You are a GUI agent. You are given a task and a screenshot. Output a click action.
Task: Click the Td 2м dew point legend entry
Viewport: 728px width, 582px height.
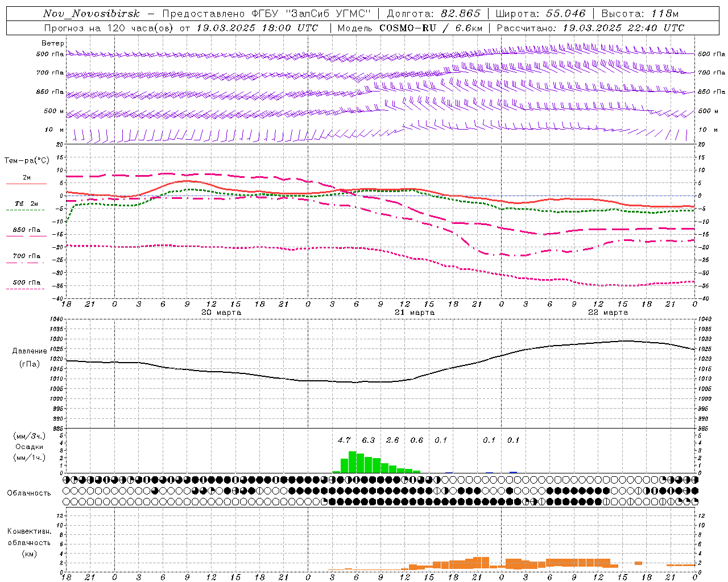click(x=27, y=203)
